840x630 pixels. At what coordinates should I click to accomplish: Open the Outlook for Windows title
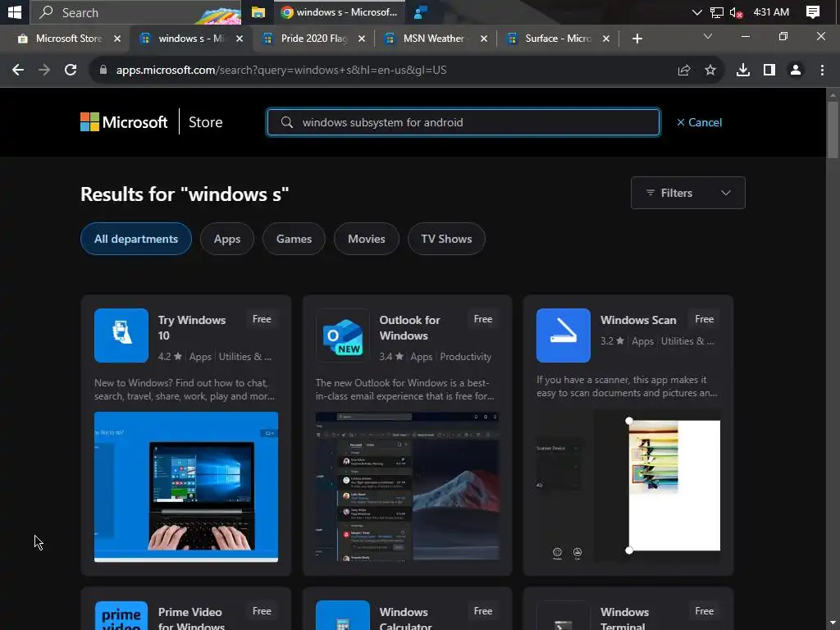[410, 328]
